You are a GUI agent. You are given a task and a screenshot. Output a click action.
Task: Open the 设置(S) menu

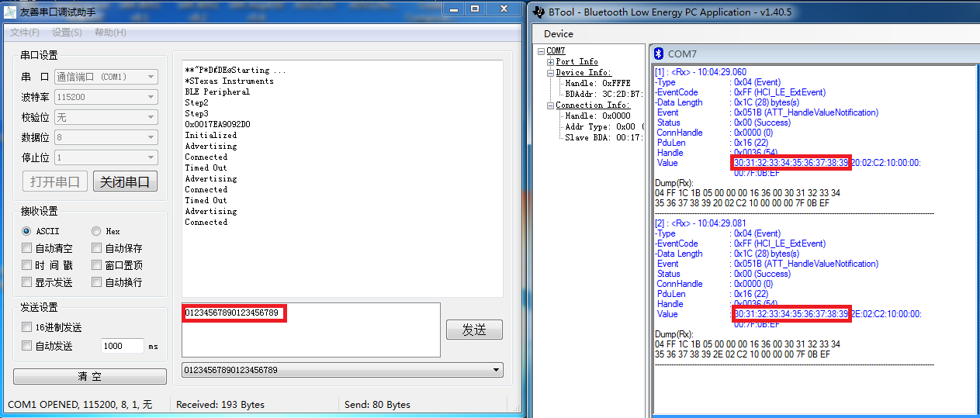[x=67, y=33]
